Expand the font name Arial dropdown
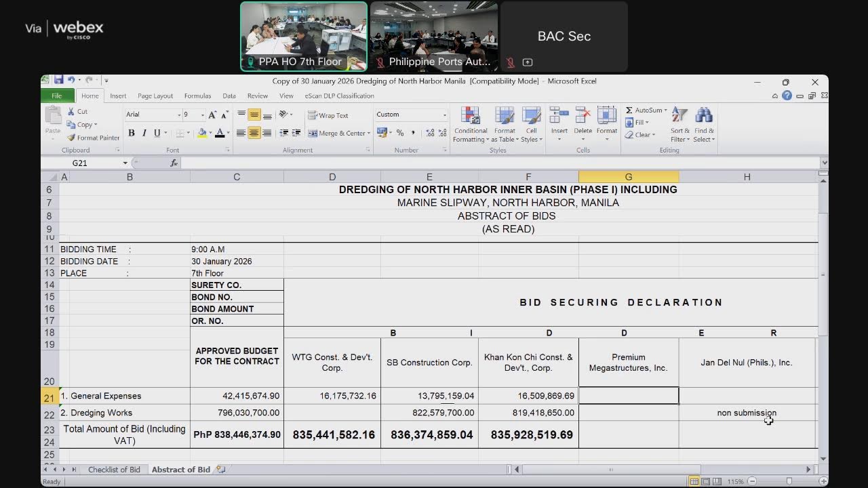 pos(179,115)
